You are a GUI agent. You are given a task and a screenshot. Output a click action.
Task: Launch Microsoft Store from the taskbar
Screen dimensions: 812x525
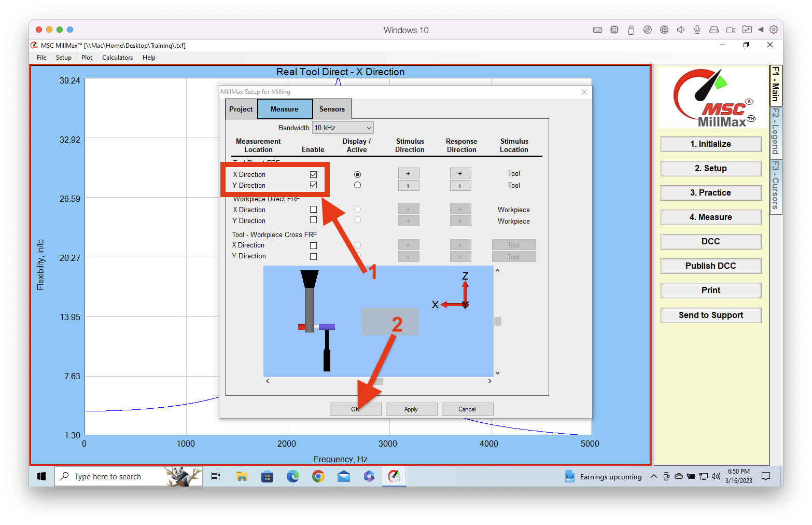coord(267,476)
